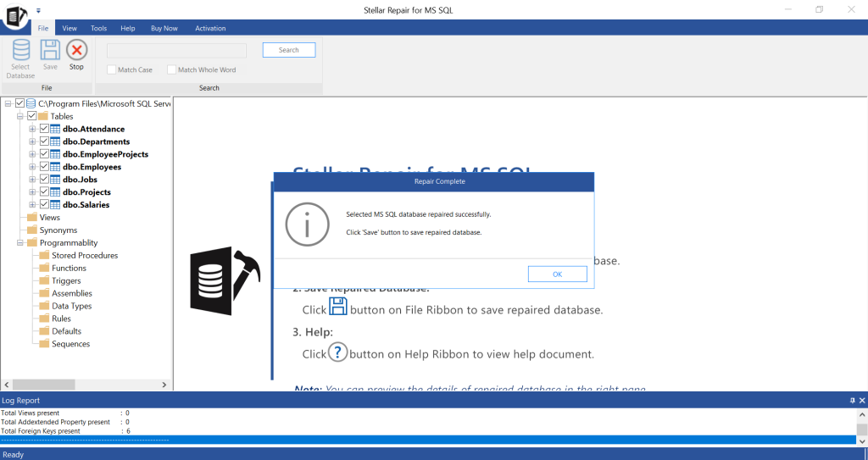Open the Tools ribbon tab
868x460 pixels.
[x=98, y=28]
